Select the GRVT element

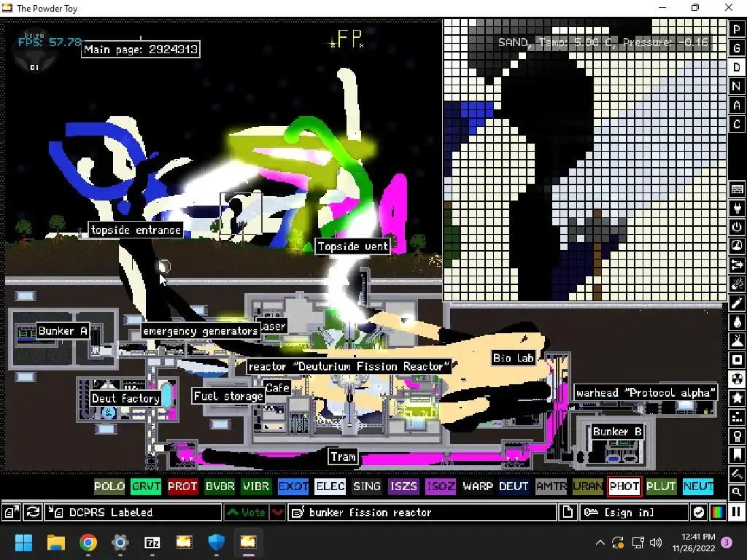coord(146,486)
